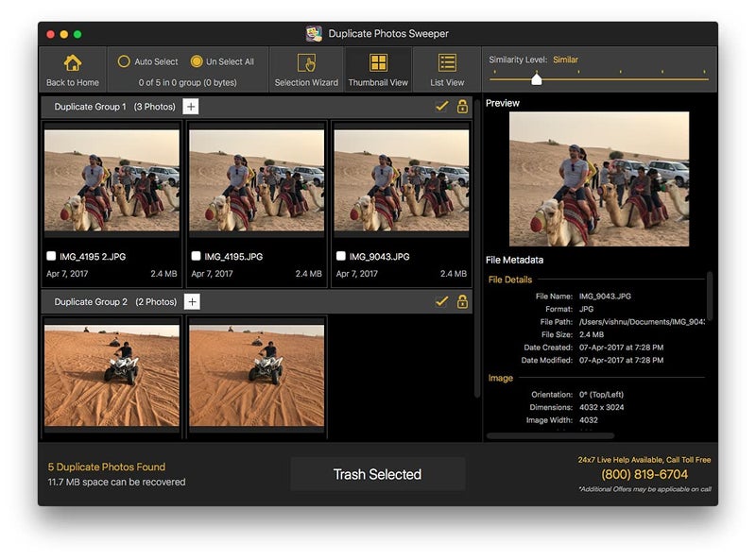Click the Similarity Level slider handle

(537, 79)
